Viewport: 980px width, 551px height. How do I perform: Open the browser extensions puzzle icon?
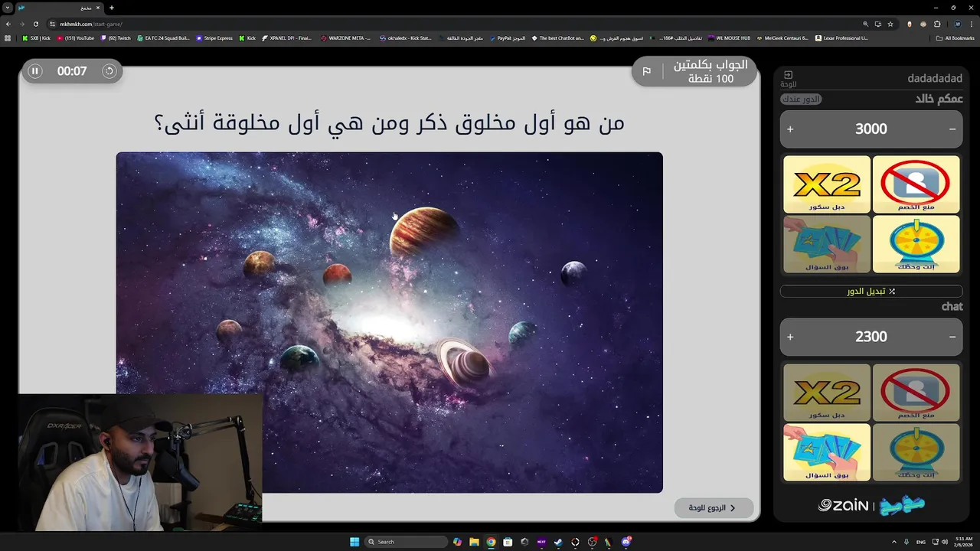pos(936,24)
